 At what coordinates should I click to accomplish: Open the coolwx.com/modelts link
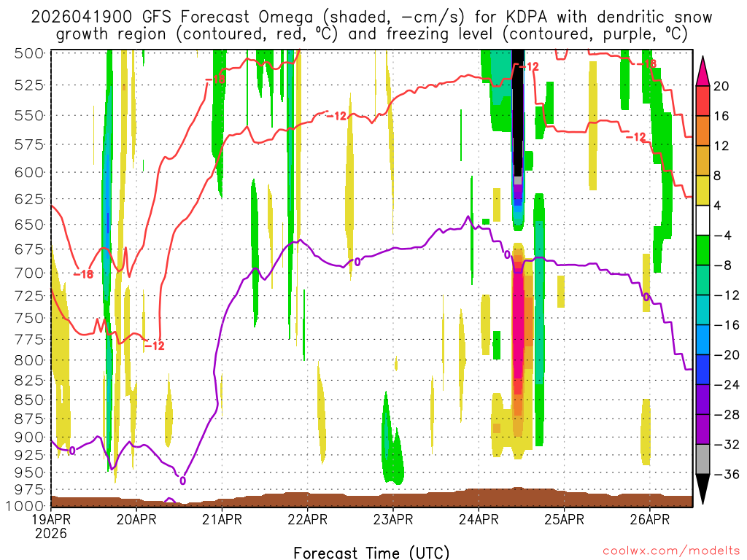pyautogui.click(x=671, y=551)
